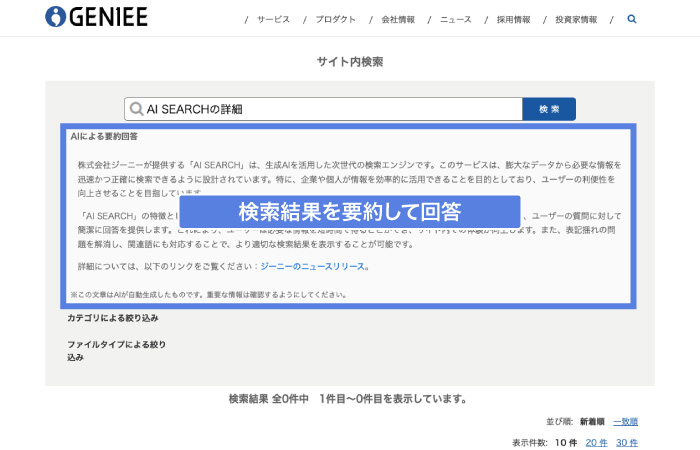The height and width of the screenshot is (450, 700).
Task: Open the 採用情報 menu
Action: click(x=513, y=19)
